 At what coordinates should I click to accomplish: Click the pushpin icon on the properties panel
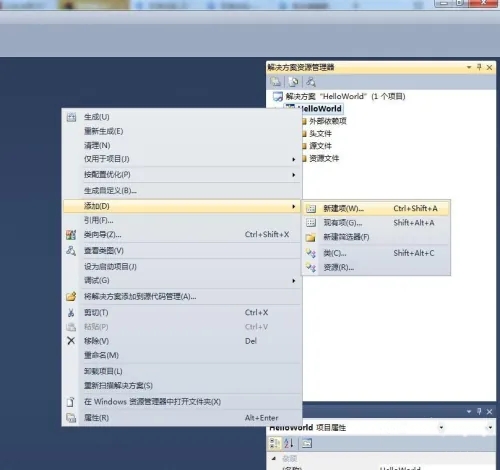click(x=479, y=411)
